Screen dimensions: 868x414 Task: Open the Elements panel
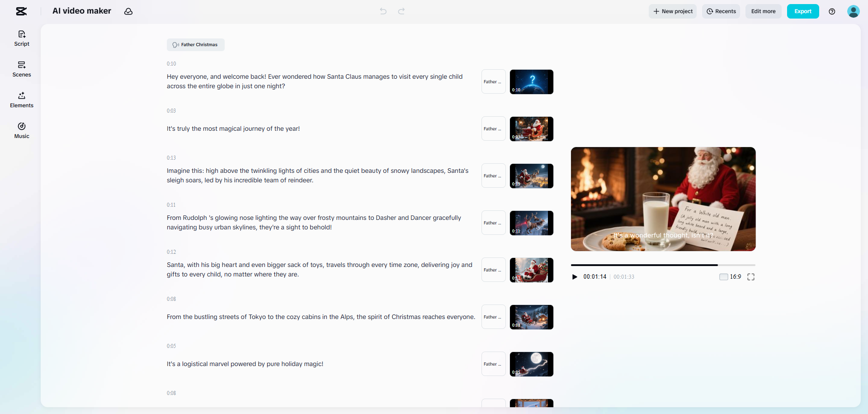click(22, 100)
